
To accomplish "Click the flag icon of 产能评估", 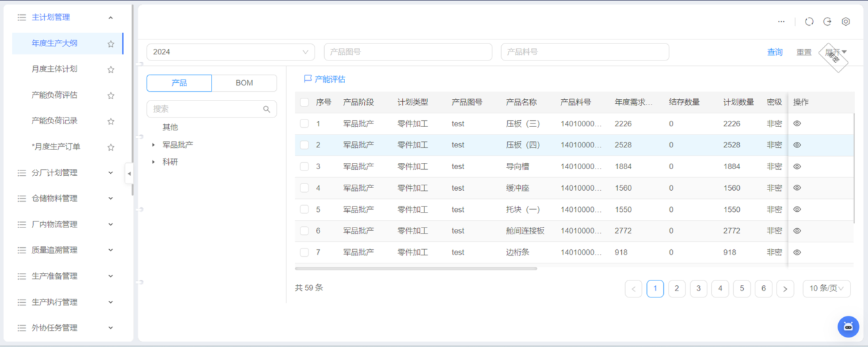I will (308, 79).
